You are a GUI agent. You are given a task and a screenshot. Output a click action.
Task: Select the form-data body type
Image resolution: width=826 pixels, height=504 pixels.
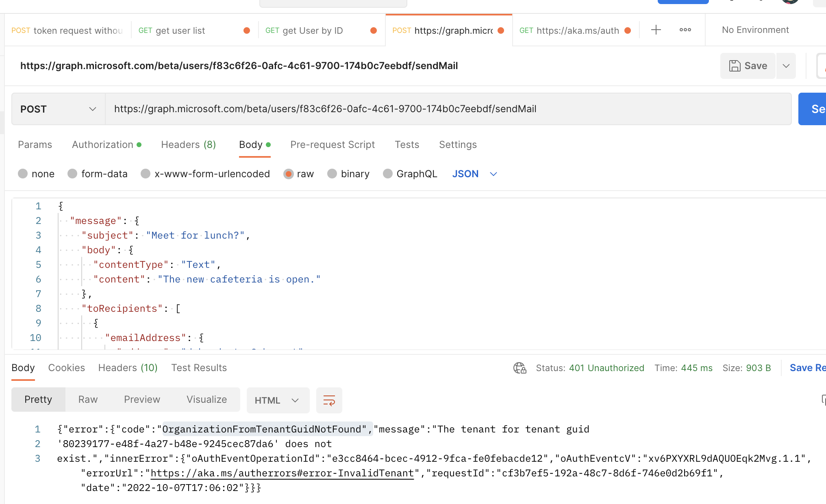98,174
